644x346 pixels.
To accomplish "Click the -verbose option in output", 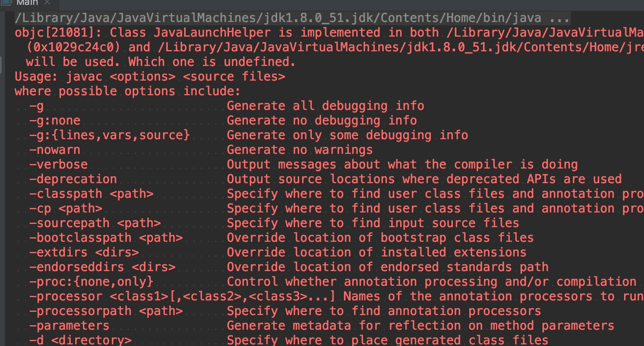I will [59, 165].
